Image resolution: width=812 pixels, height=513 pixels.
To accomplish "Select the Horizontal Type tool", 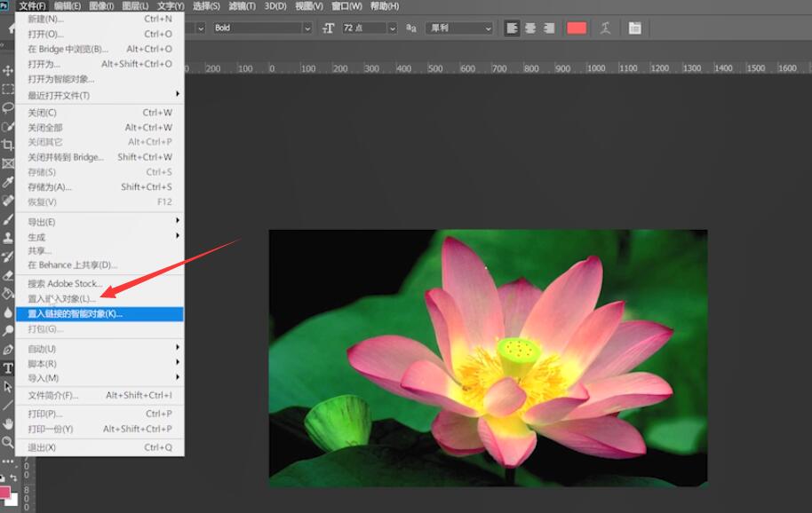I will click(x=8, y=368).
